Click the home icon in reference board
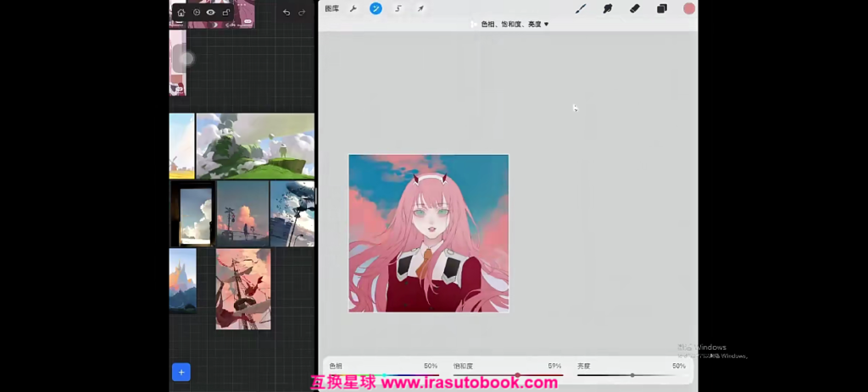Image resolution: width=868 pixels, height=392 pixels. click(181, 12)
